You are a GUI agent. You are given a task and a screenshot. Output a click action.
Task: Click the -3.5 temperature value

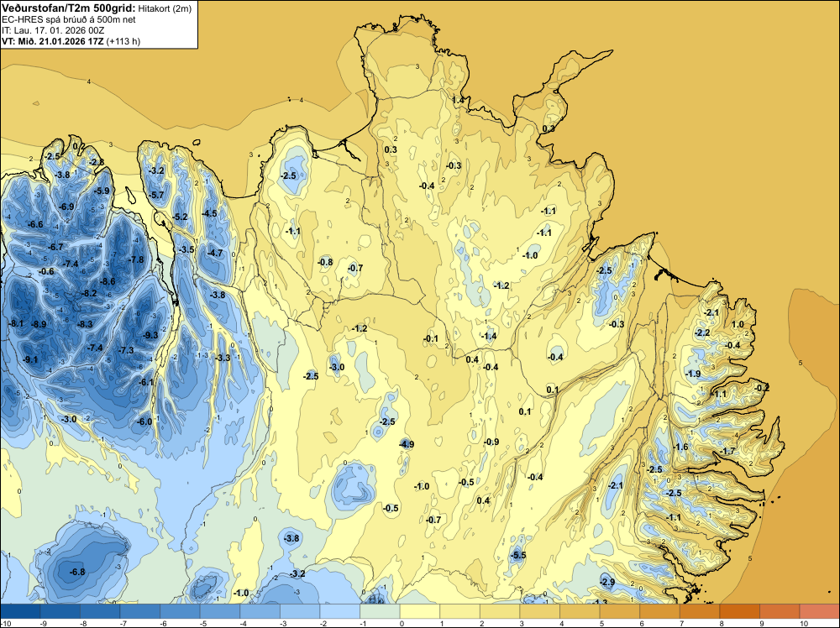[186, 249]
